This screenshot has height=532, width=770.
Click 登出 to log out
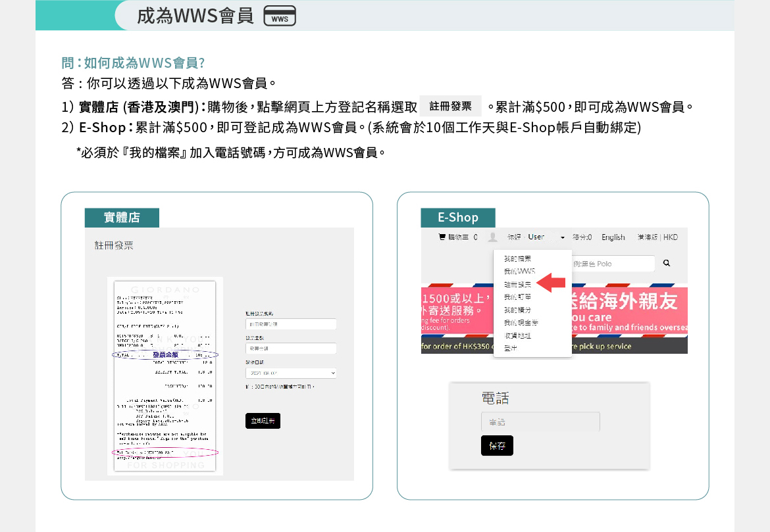[511, 348]
